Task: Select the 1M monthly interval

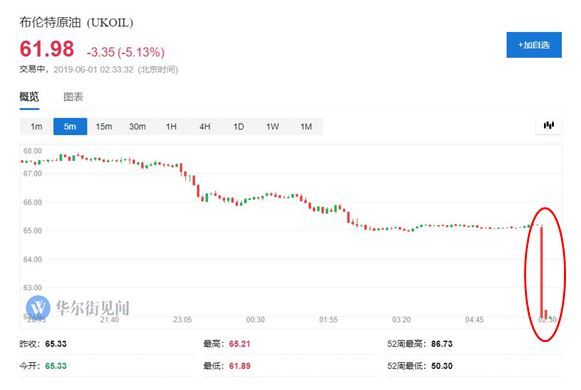Action: click(x=306, y=127)
